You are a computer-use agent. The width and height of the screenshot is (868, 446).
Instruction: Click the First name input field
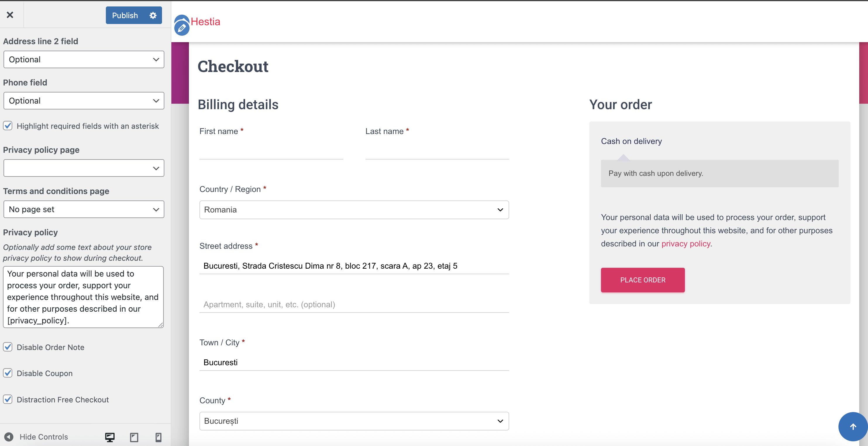coord(271,151)
